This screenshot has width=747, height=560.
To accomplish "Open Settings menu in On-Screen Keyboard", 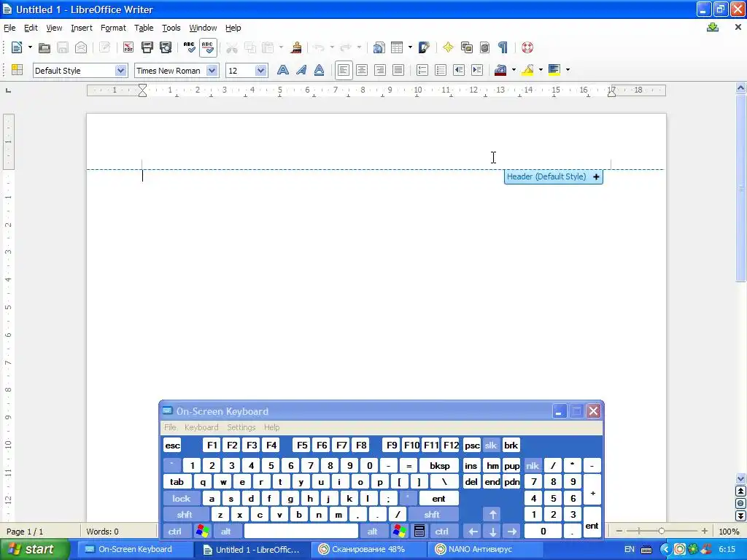I will (241, 427).
